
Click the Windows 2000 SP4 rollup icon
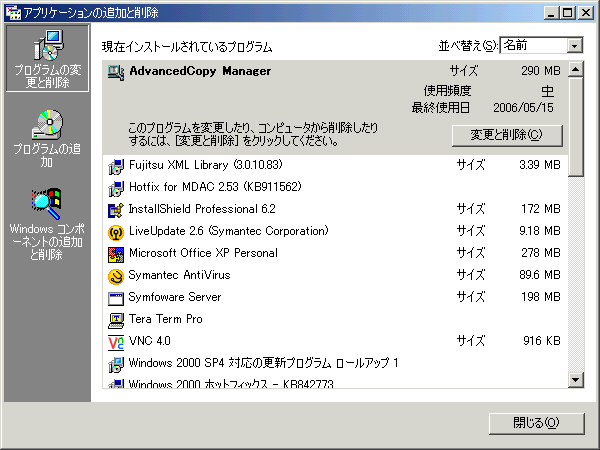[x=116, y=365]
